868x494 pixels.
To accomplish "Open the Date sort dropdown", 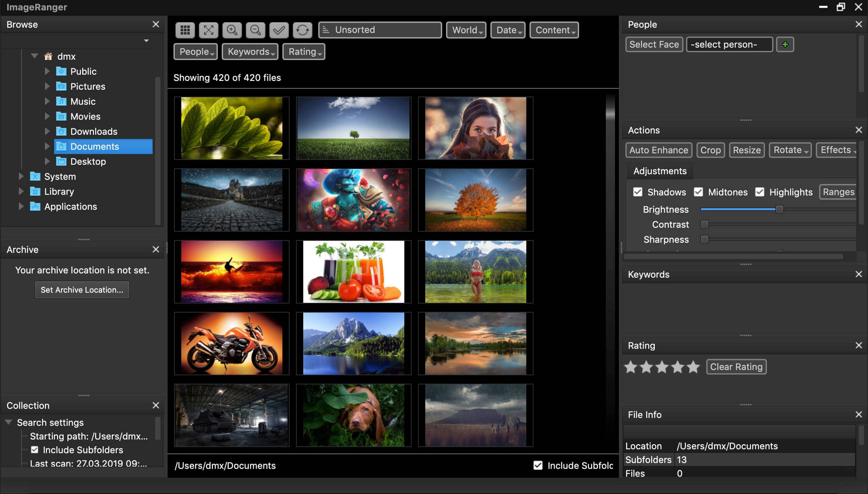I will [508, 29].
